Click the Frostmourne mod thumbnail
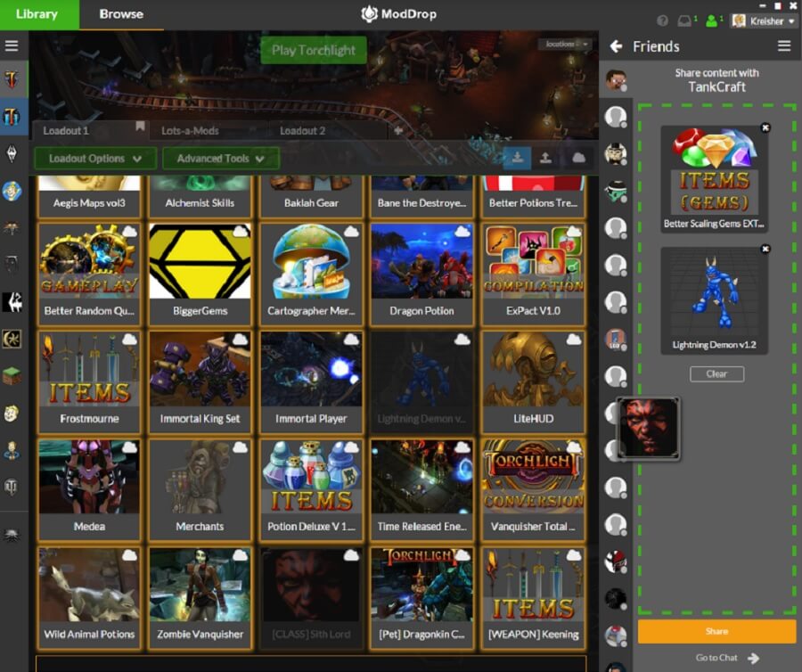802x672 pixels. pos(89,369)
